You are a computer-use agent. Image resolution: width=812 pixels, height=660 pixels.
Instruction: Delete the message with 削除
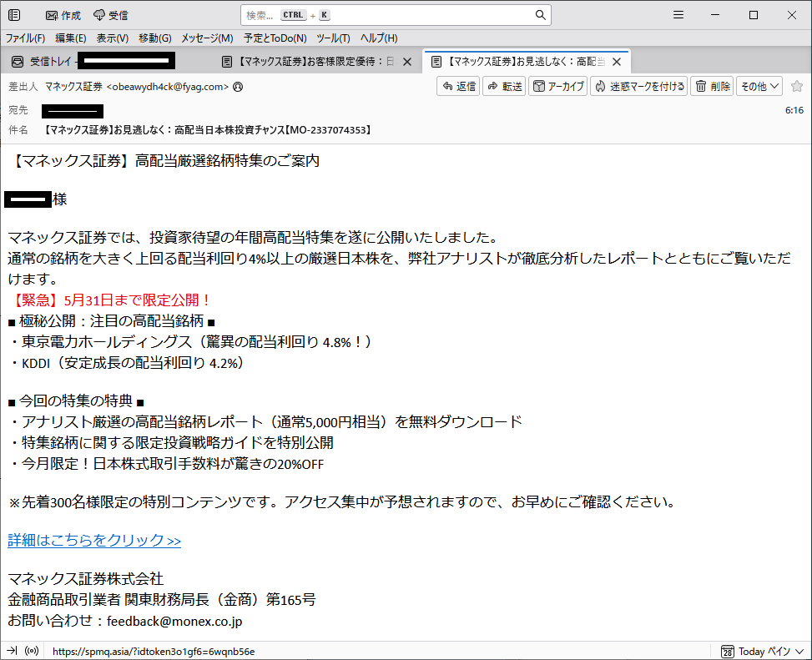click(x=713, y=87)
